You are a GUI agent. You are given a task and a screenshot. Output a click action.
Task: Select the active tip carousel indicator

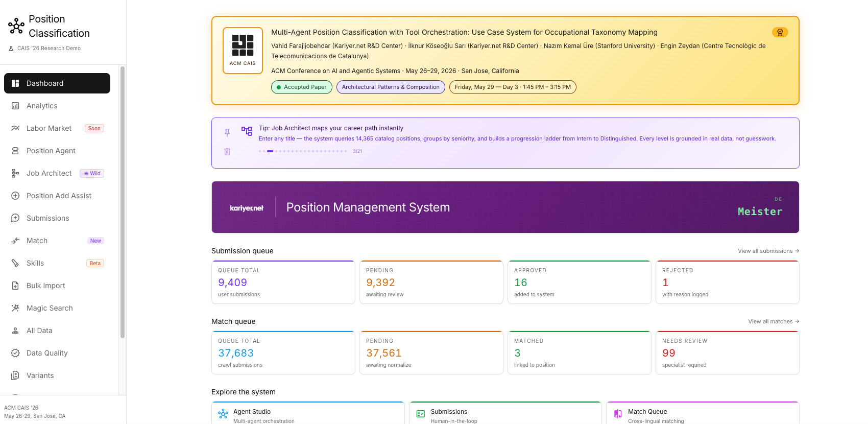pyautogui.click(x=270, y=151)
